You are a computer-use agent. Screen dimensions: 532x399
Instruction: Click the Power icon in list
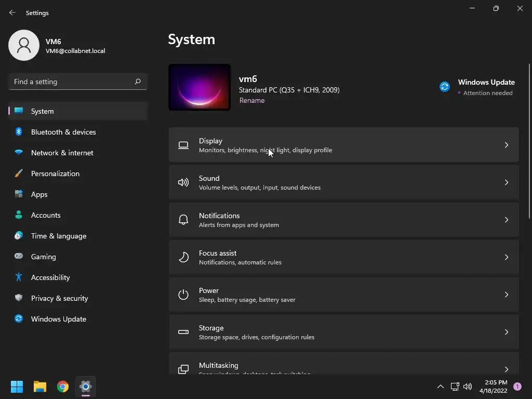pos(183,295)
